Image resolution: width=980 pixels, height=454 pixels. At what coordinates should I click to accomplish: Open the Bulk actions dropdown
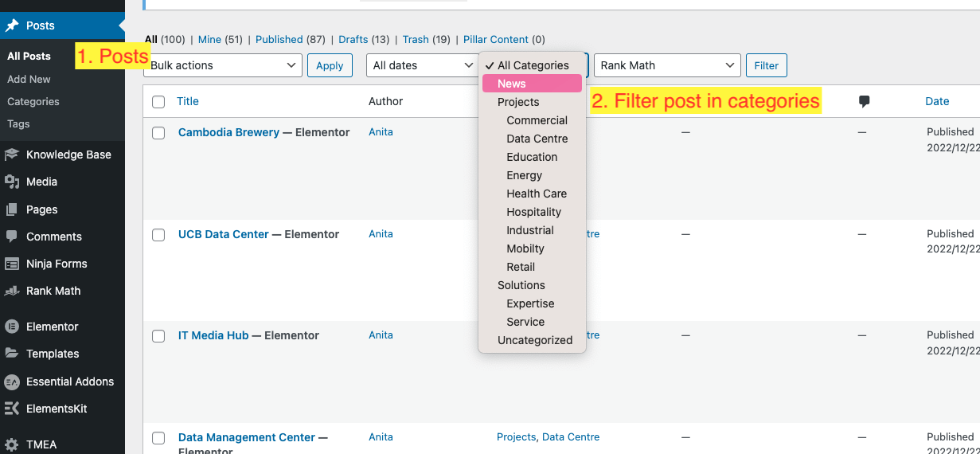click(224, 65)
